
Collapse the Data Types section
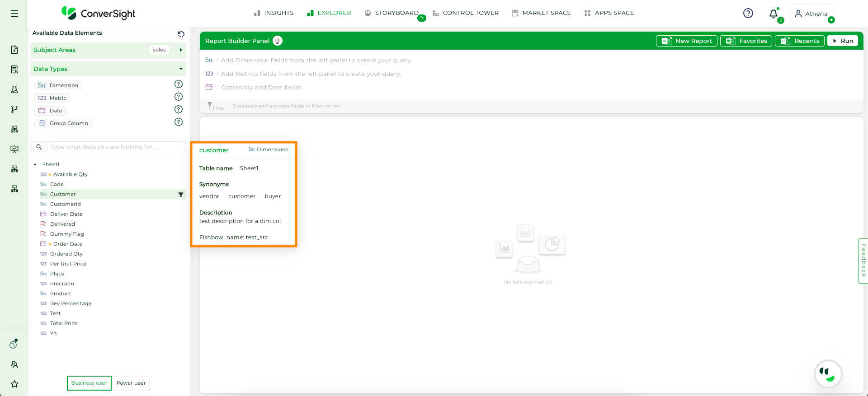[181, 69]
